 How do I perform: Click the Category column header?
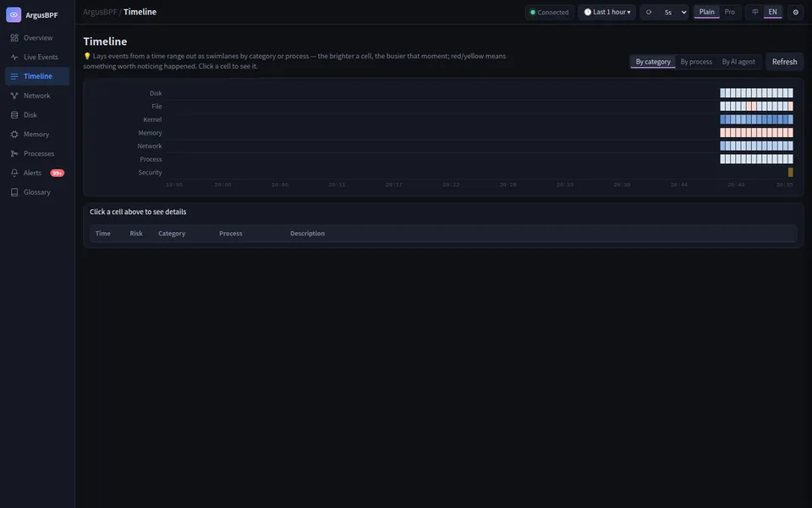[x=172, y=234]
